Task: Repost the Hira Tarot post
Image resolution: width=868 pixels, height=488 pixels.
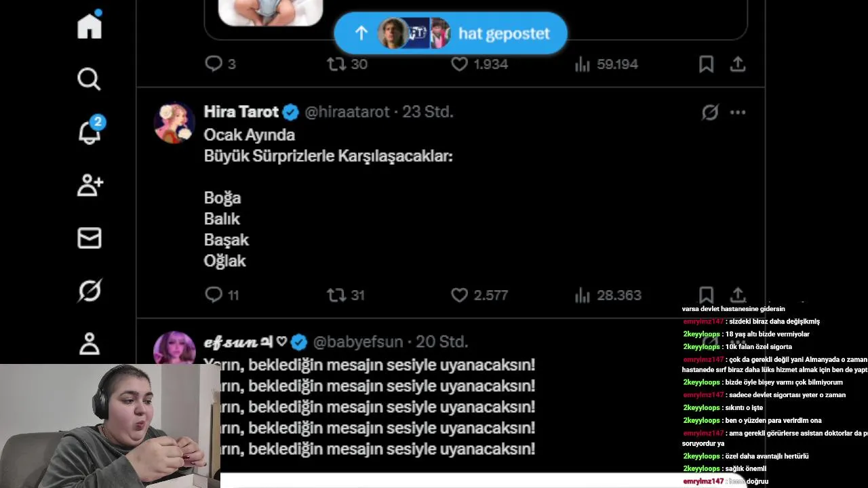Action: (x=336, y=295)
